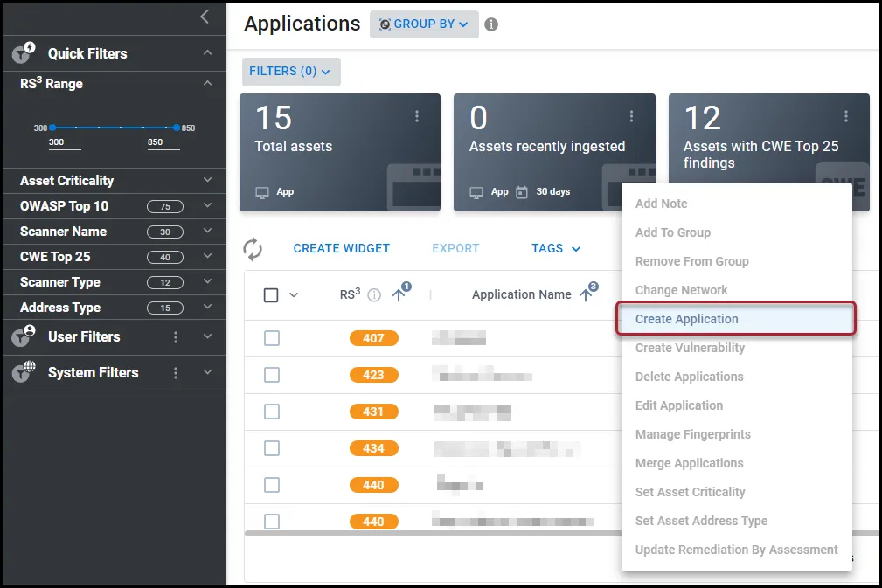Screen dimensions: 882x588
Task: Select the checkbox for row with score 431
Action: 272,412
